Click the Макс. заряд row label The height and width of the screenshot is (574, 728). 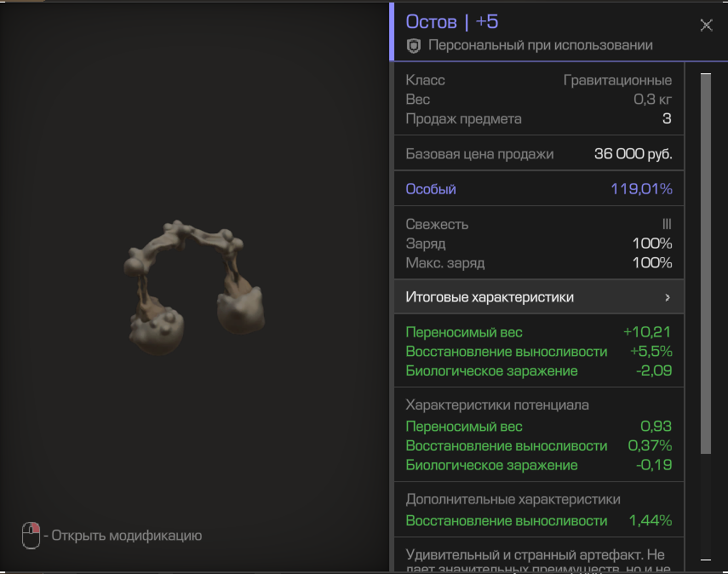445,263
